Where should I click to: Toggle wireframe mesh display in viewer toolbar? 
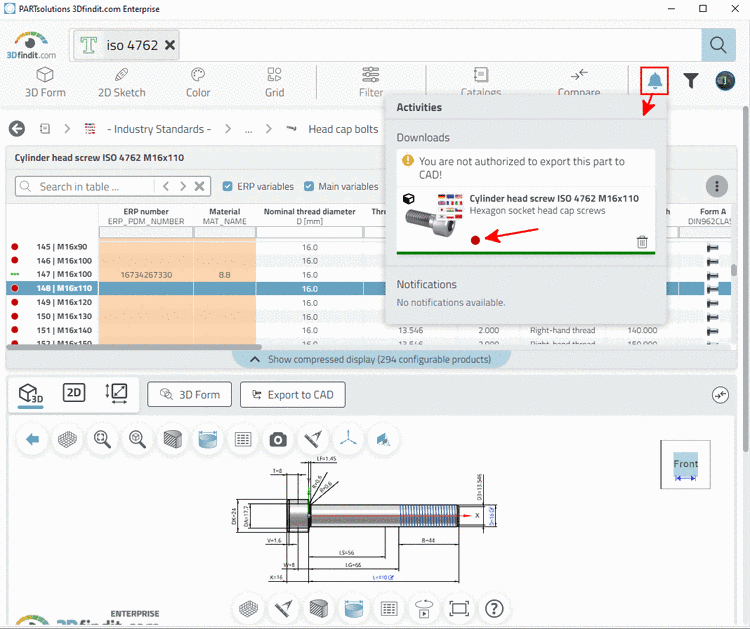point(67,439)
